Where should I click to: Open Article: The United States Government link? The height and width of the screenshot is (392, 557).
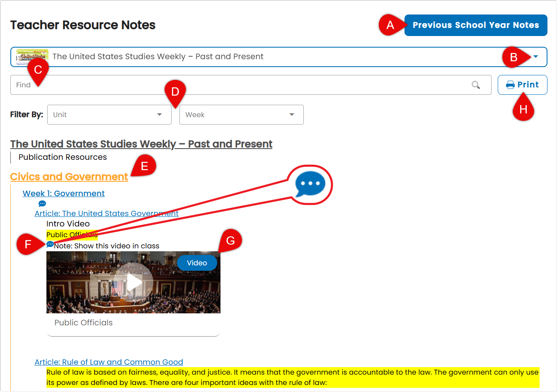[107, 214]
